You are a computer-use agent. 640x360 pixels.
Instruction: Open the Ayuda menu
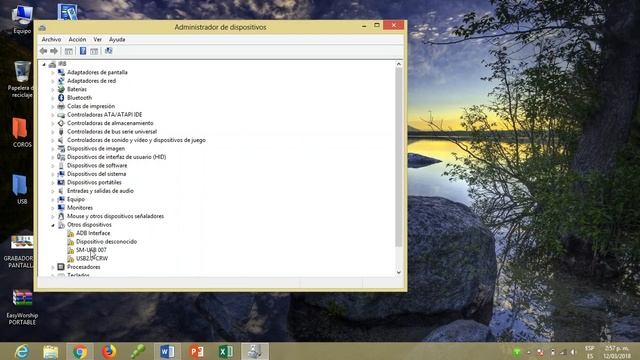click(117, 40)
